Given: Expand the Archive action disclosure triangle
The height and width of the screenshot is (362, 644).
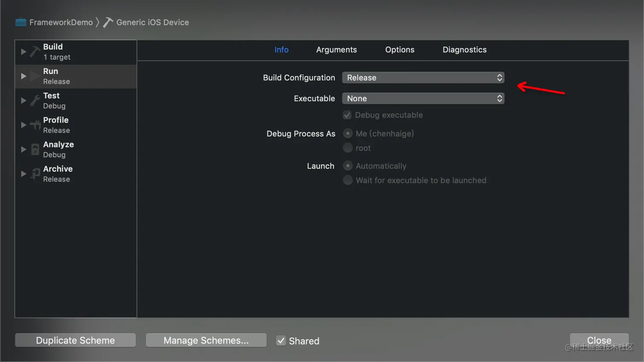Looking at the screenshot, I should click(x=23, y=174).
